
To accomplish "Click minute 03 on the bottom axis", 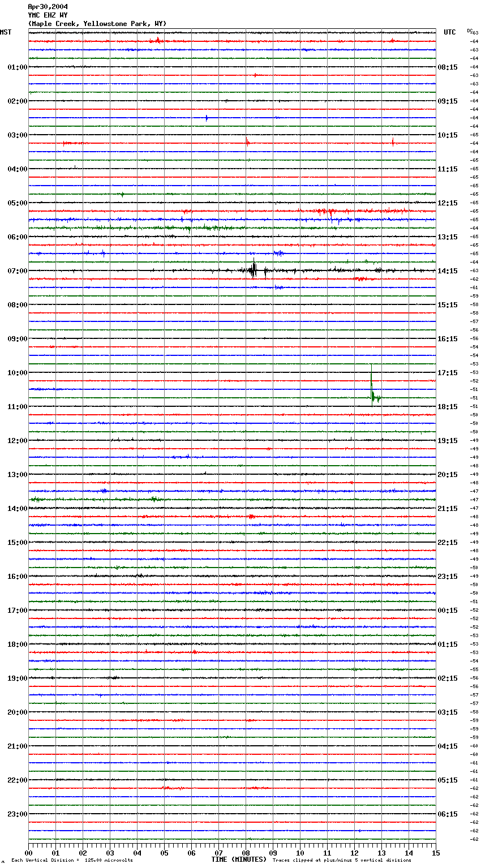I will 110,852.
